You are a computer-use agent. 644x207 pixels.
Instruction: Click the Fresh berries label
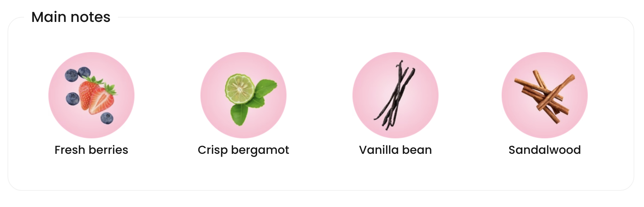[91, 150]
